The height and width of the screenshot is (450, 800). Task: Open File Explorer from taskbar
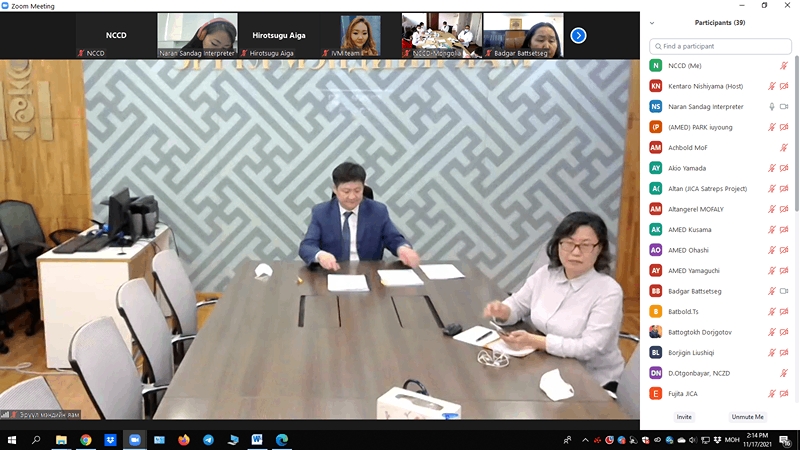(61, 440)
